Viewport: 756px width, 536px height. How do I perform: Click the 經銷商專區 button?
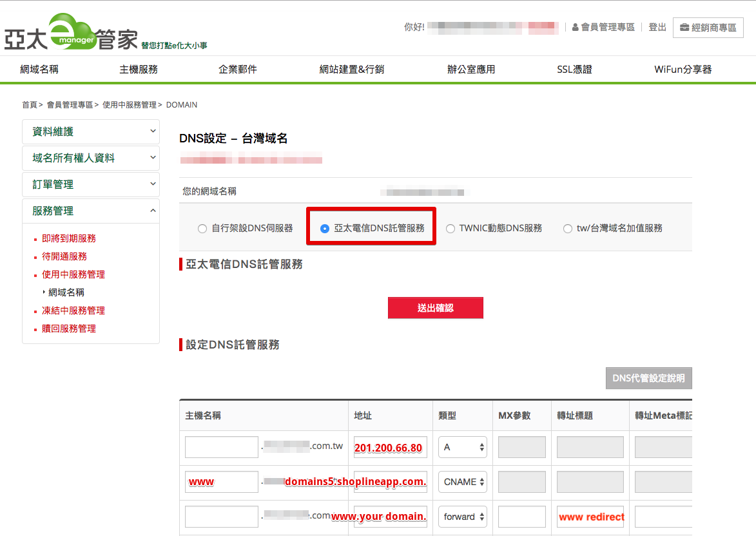(x=708, y=28)
